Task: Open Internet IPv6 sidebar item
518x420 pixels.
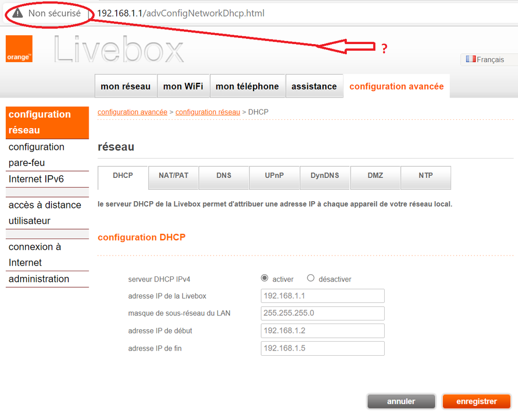Action: 47,179
